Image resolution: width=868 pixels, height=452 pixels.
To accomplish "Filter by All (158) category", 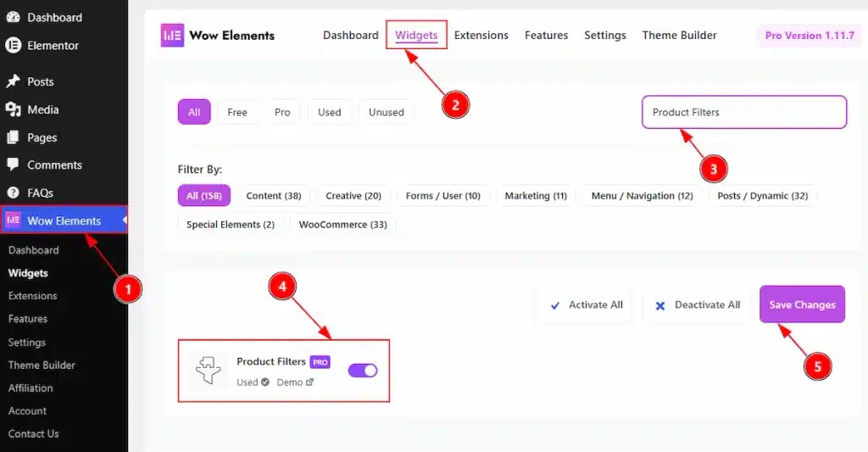I will coord(203,196).
